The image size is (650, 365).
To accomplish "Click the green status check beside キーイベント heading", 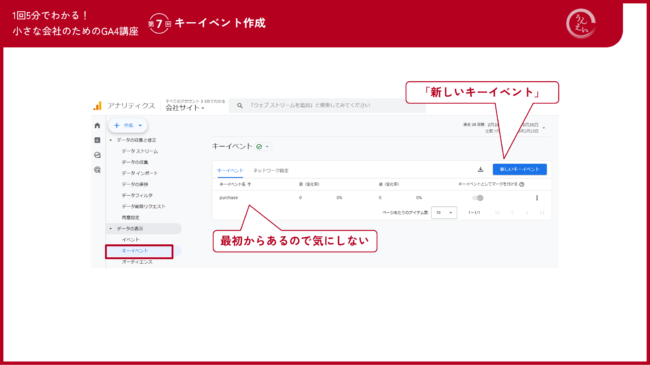I will [x=259, y=146].
